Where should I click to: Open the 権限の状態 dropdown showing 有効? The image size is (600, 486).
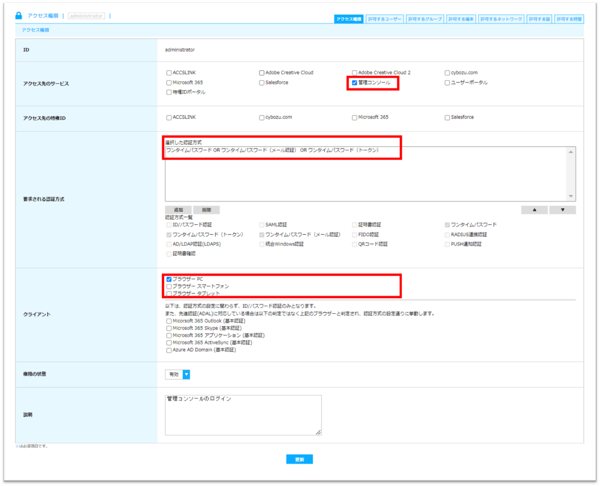pos(178,374)
